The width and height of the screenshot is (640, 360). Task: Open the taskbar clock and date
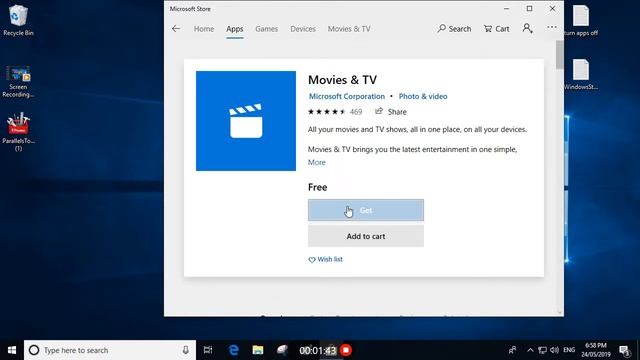pos(596,350)
